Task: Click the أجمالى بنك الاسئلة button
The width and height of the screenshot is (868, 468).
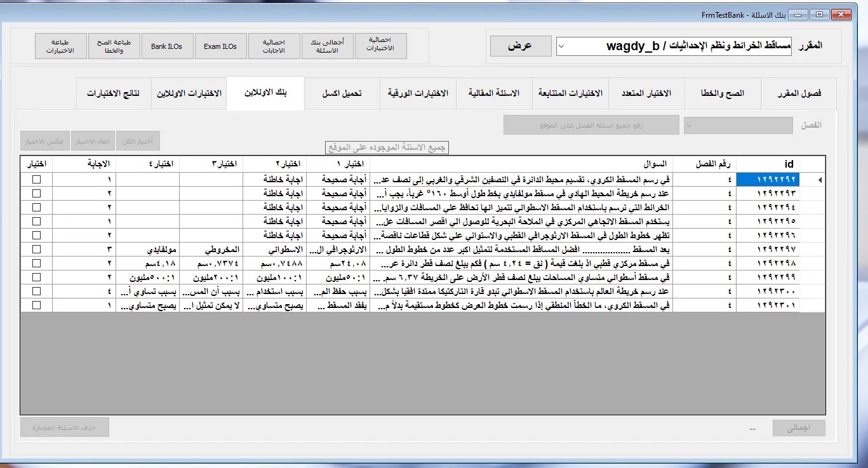Action: 327,46
